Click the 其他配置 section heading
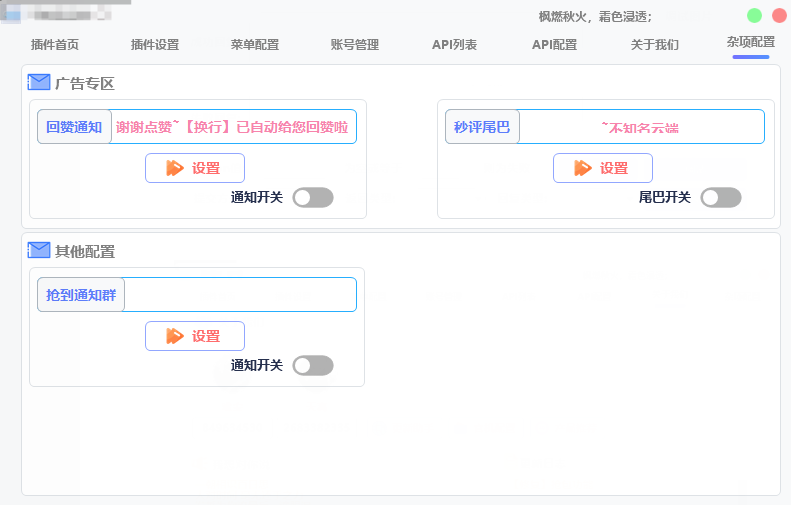Screen dimensions: 791x505 (85, 251)
